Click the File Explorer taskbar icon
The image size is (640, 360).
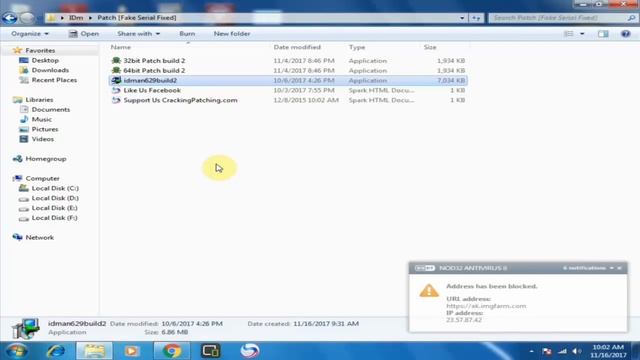(94, 351)
